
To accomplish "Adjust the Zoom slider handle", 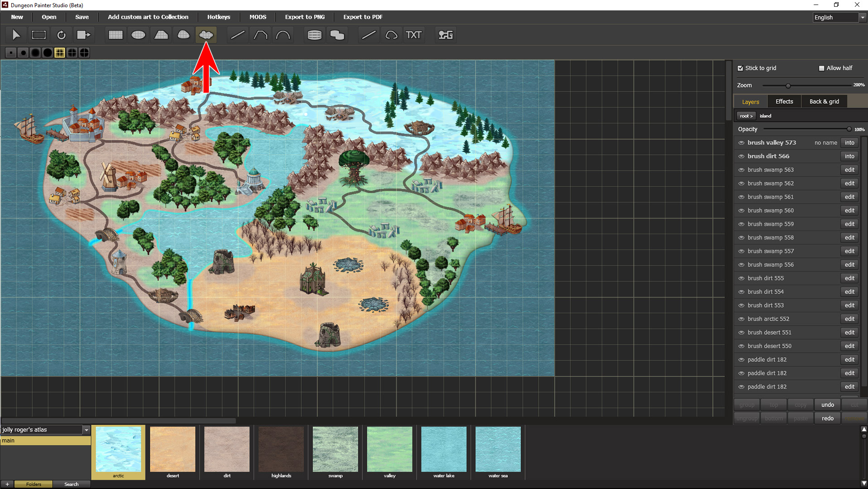I will click(x=788, y=86).
